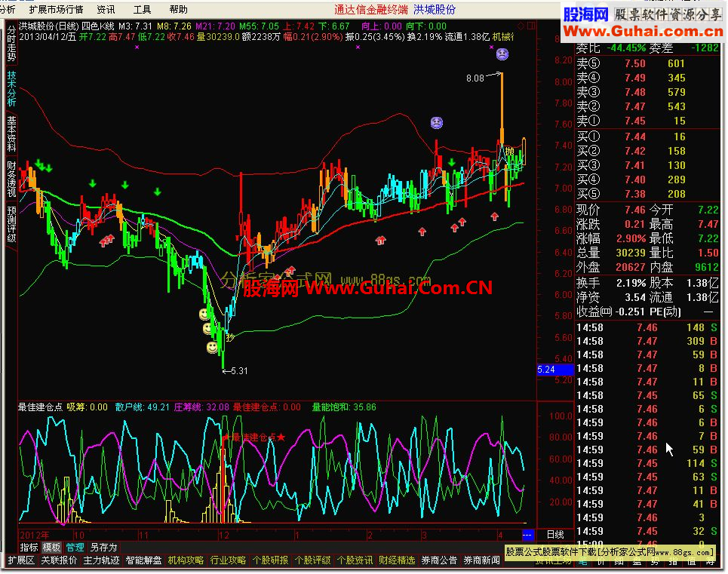Show the 财经精选 tab
Screen dimensions: 728x574
coord(397,560)
